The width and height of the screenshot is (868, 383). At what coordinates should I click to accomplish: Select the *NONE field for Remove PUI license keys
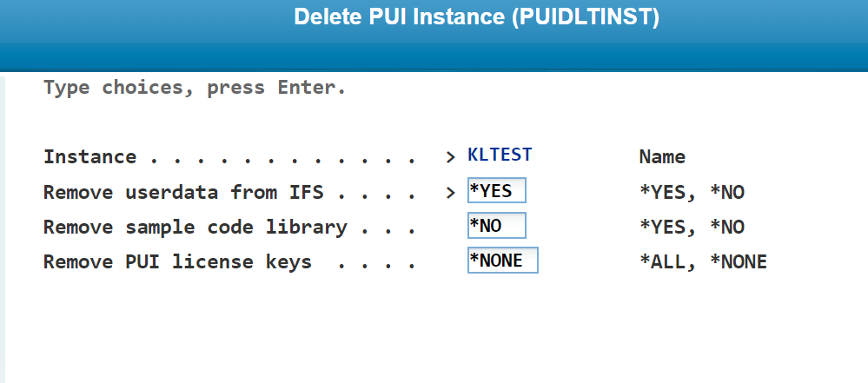point(503,261)
